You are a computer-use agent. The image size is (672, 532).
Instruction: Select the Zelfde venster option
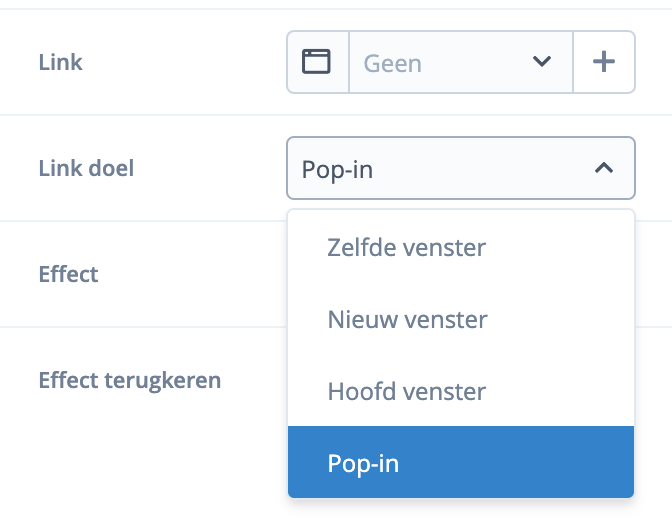click(406, 247)
